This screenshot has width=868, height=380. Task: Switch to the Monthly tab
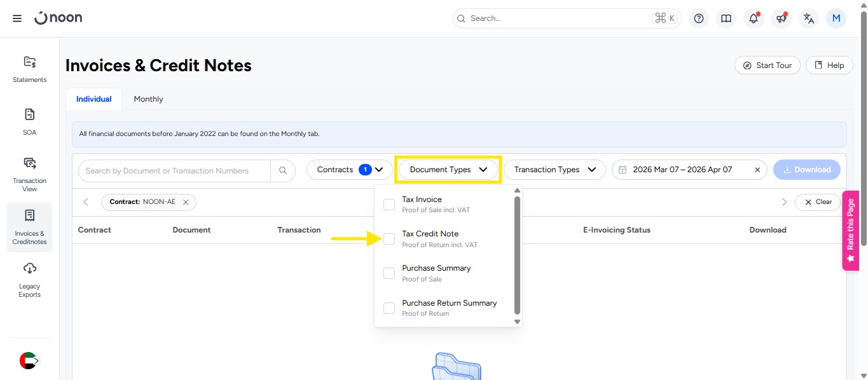point(148,99)
